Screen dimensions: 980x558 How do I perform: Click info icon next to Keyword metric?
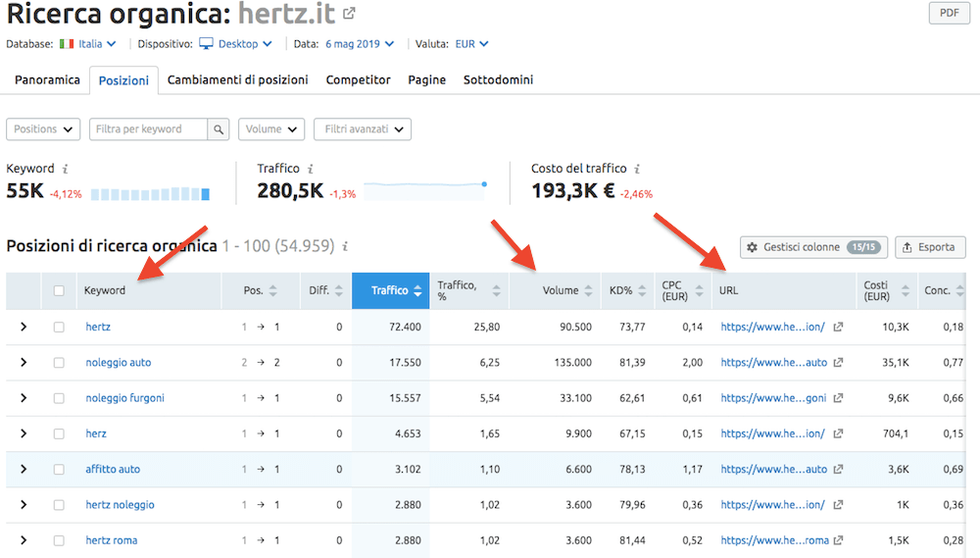coord(65,169)
